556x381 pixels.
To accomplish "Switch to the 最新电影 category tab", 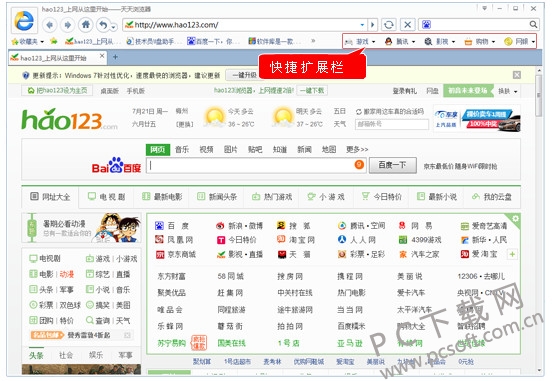I will 162,197.
